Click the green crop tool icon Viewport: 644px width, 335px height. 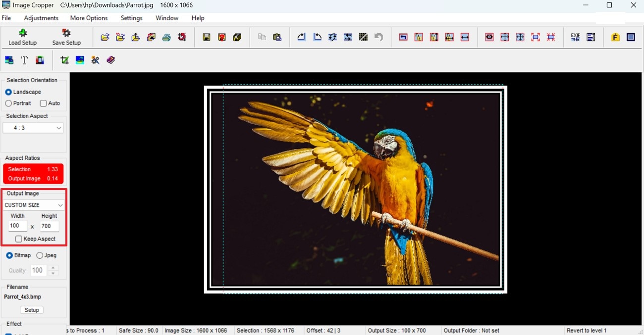64,60
